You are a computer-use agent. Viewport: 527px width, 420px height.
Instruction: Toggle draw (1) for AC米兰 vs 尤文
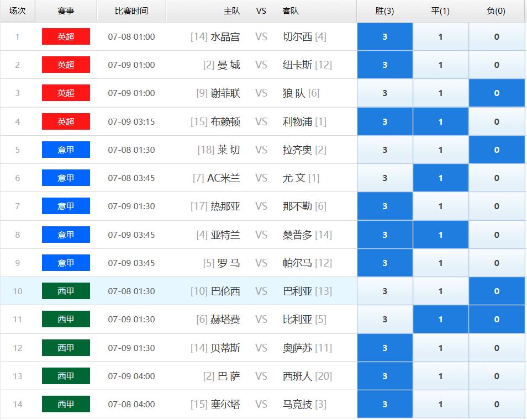(x=441, y=178)
